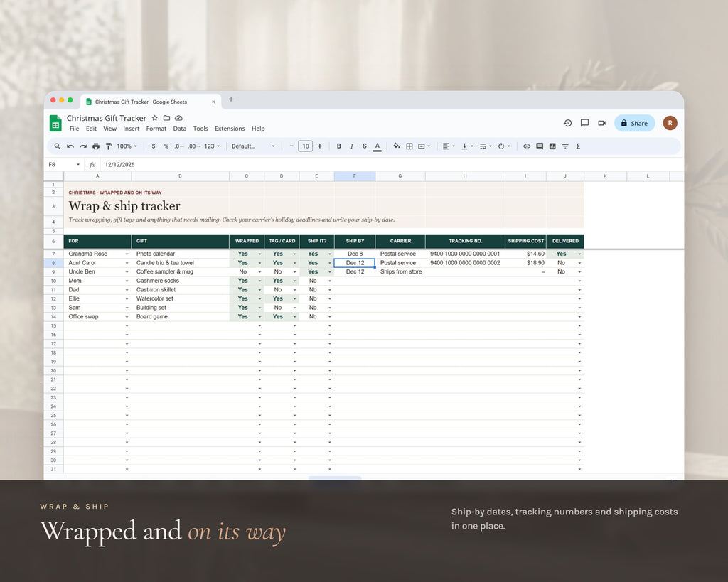Viewport: 728px width, 582px height.
Task: Click the Share button
Action: [x=634, y=123]
